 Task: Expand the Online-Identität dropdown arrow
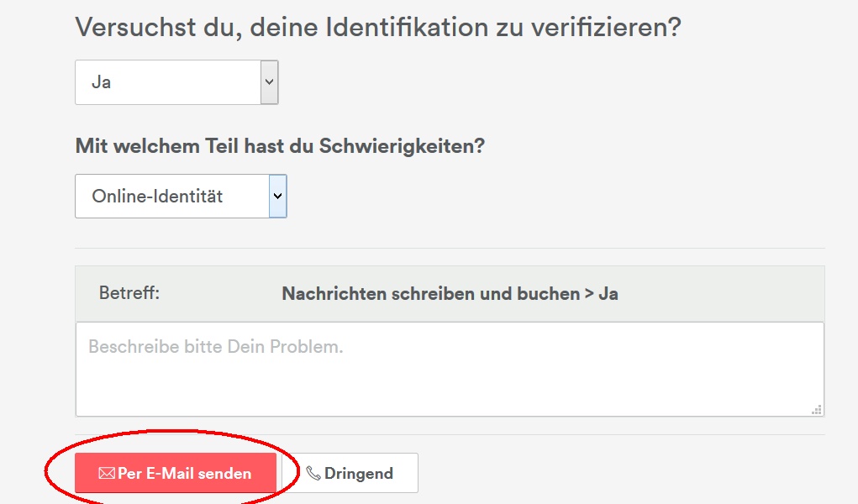277,197
